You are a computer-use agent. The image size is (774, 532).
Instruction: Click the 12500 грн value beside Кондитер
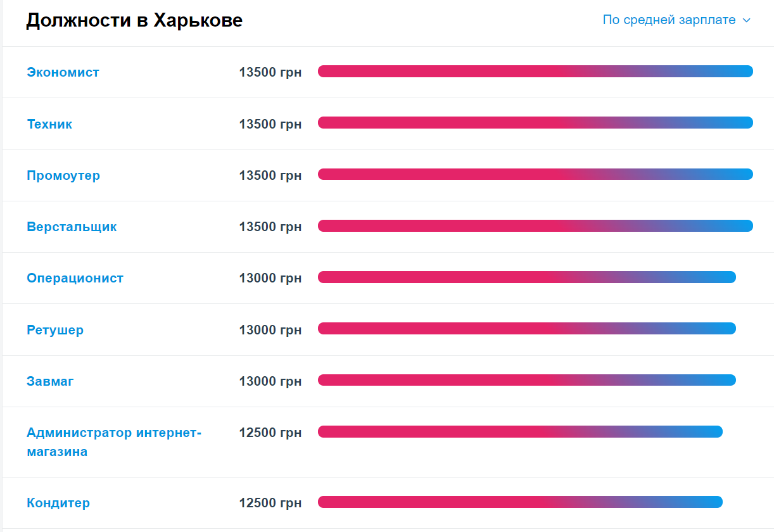coord(270,502)
